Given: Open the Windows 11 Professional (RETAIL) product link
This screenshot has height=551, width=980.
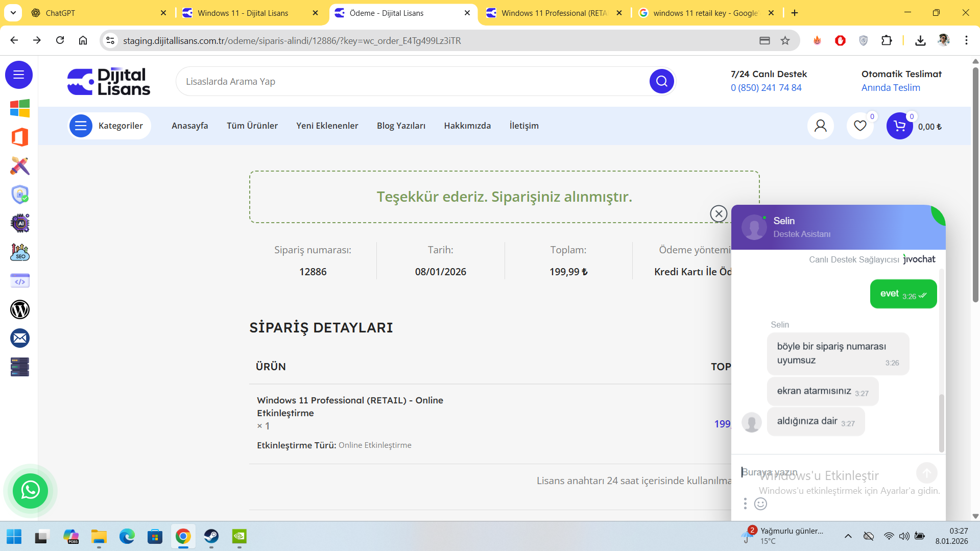Looking at the screenshot, I should pos(350,406).
